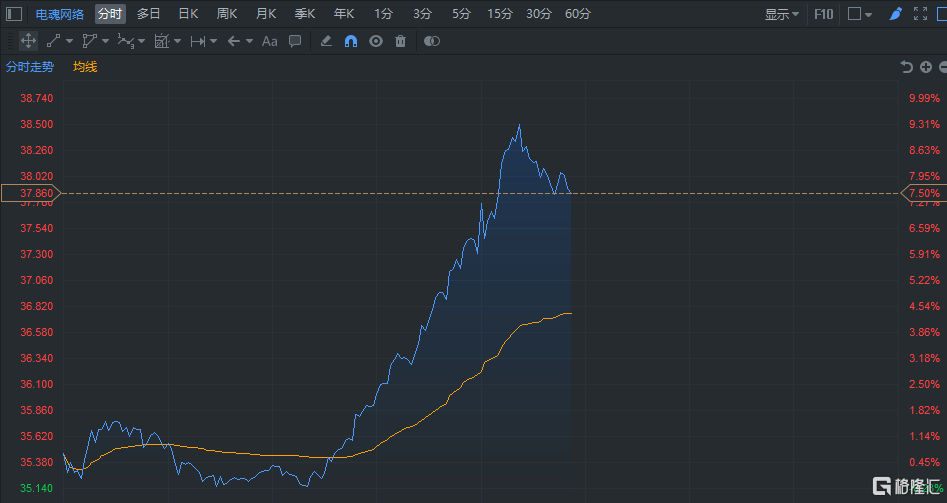
Task: Select the chart pattern measurement tool
Action: [161, 41]
